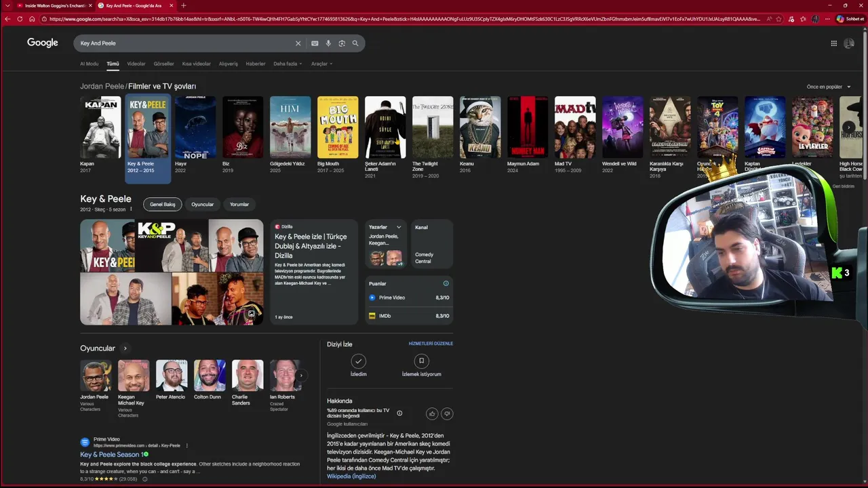This screenshot has width=868, height=488.
Task: Open the tab actions menu chevron
Action: (x=7, y=5)
